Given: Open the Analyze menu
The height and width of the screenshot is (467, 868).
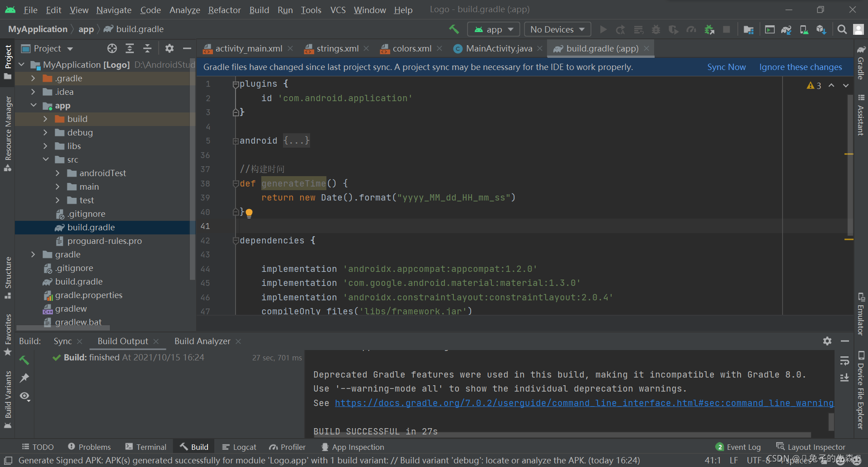Looking at the screenshot, I should 184,9.
